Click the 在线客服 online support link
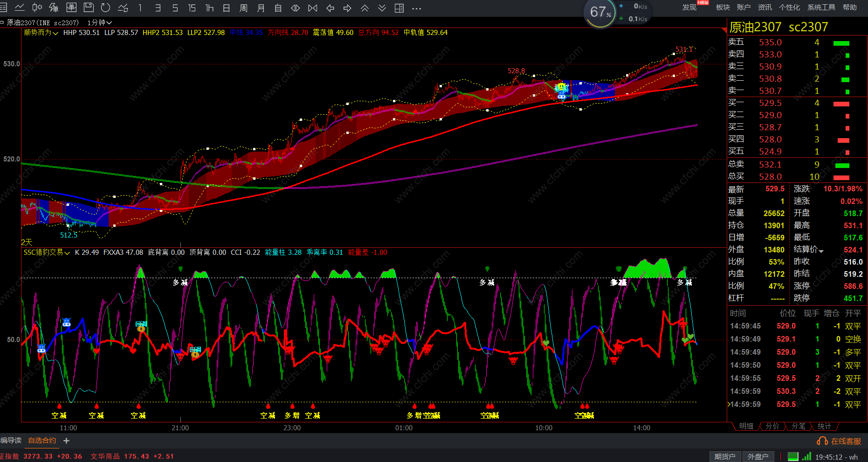This screenshot has height=462, width=868. [x=840, y=441]
